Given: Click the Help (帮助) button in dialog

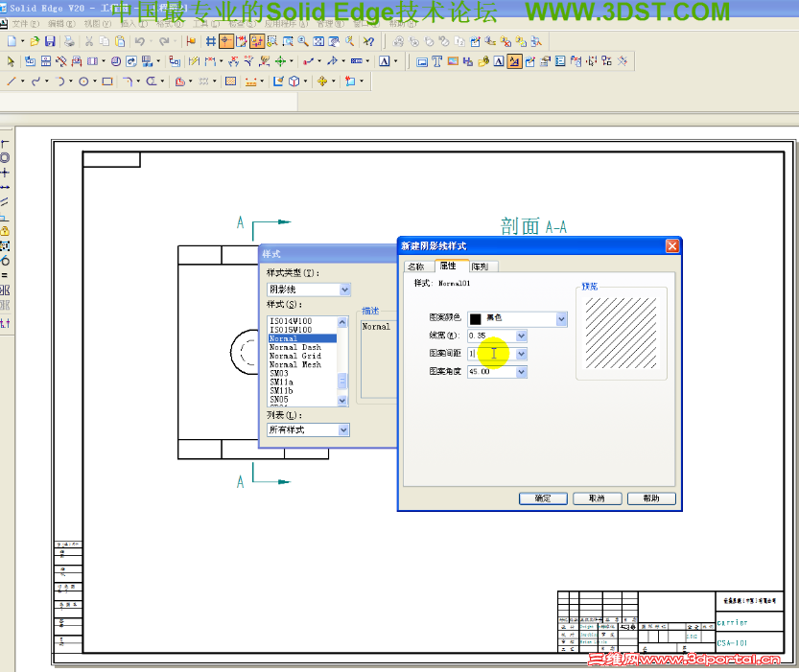Looking at the screenshot, I should [651, 498].
